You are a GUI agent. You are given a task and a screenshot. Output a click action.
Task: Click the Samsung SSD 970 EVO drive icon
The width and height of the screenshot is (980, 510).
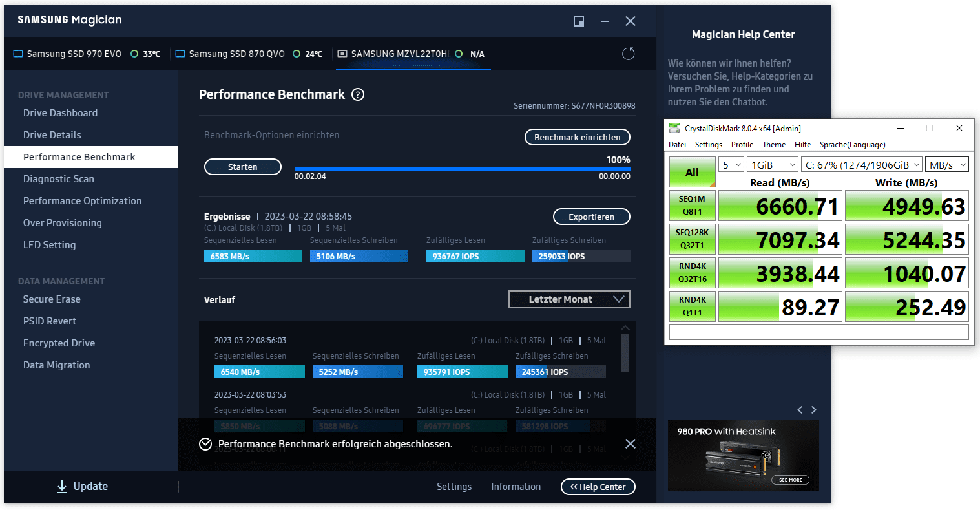click(18, 54)
